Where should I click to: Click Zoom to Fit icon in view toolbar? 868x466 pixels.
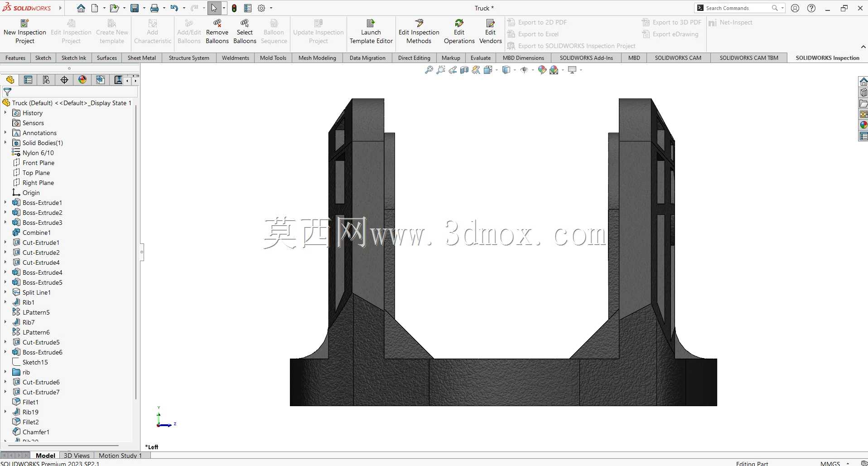coord(429,70)
